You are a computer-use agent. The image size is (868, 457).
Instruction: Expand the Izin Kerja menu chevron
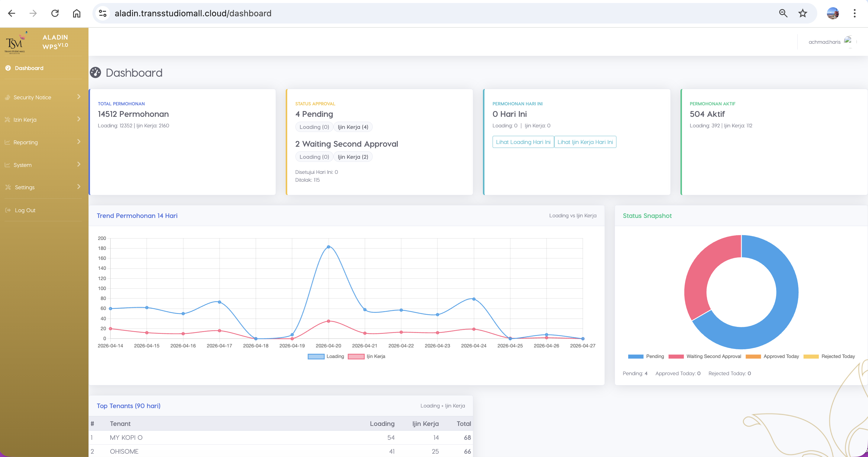[79, 119]
